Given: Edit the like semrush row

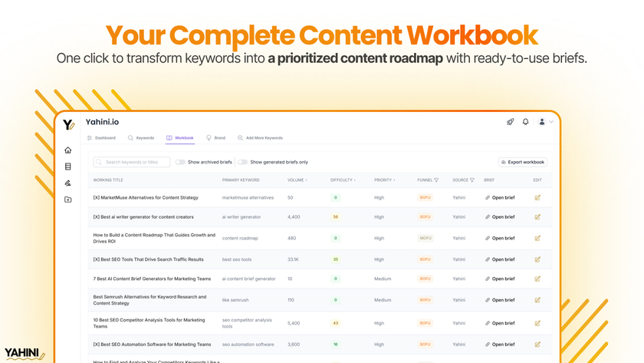Looking at the screenshot, I should pos(537,300).
